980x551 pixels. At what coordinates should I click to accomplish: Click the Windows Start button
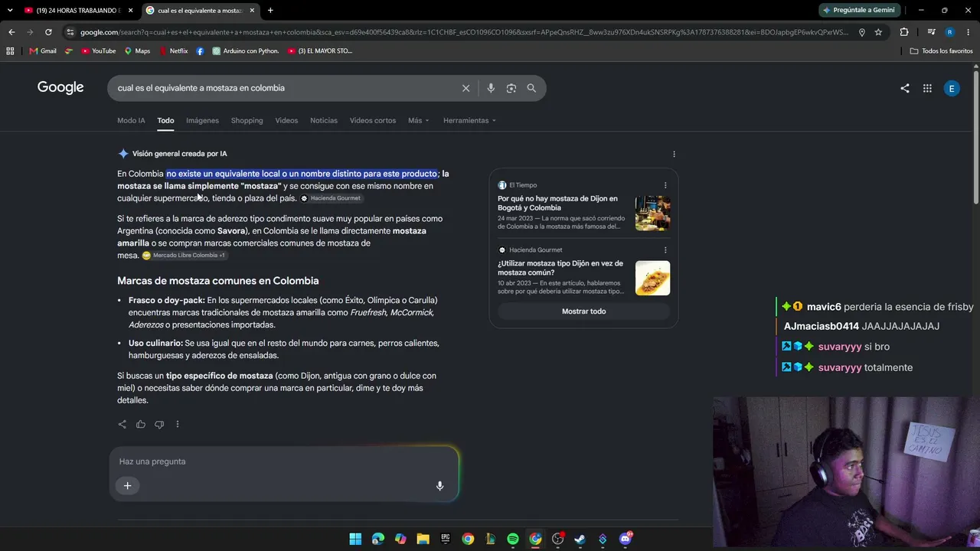[355, 539]
